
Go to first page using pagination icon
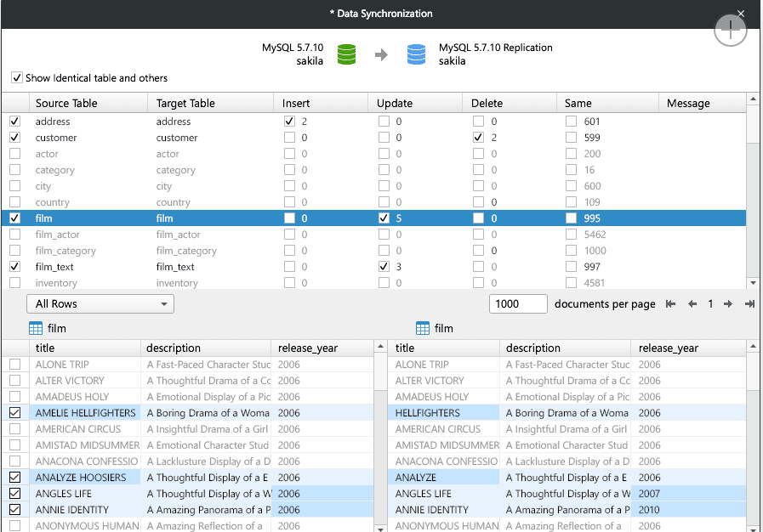[x=671, y=303]
